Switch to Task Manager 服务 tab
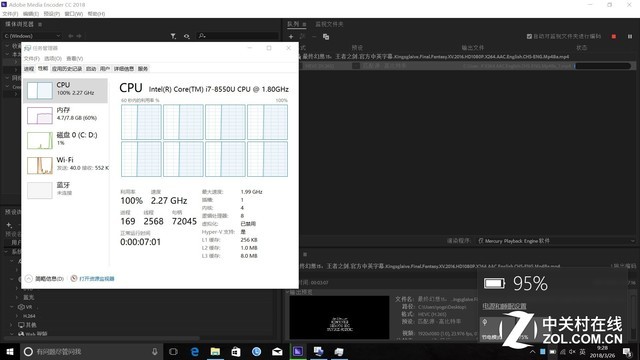 tap(143, 69)
